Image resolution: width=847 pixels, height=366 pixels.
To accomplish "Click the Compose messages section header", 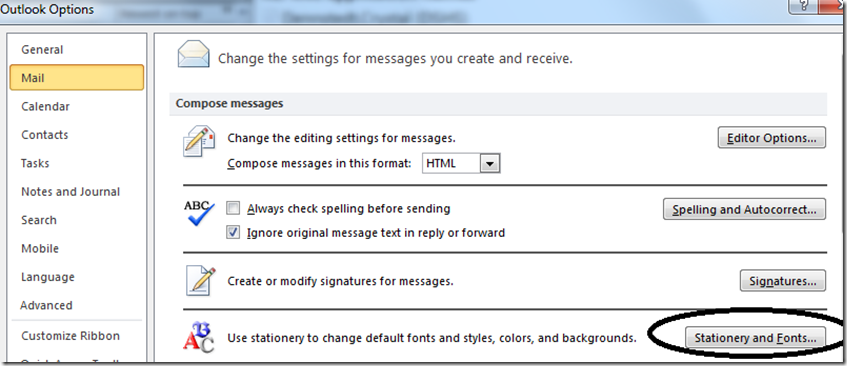I will (x=498, y=103).
